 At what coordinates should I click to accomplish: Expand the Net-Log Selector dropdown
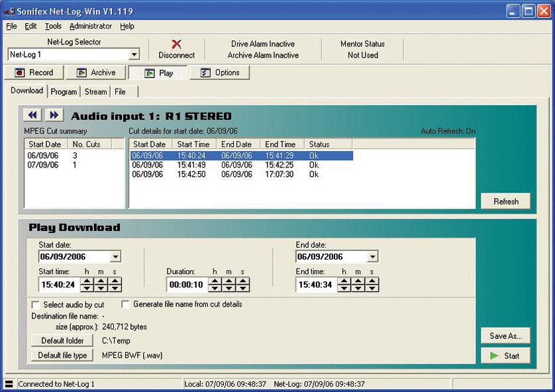pos(134,55)
